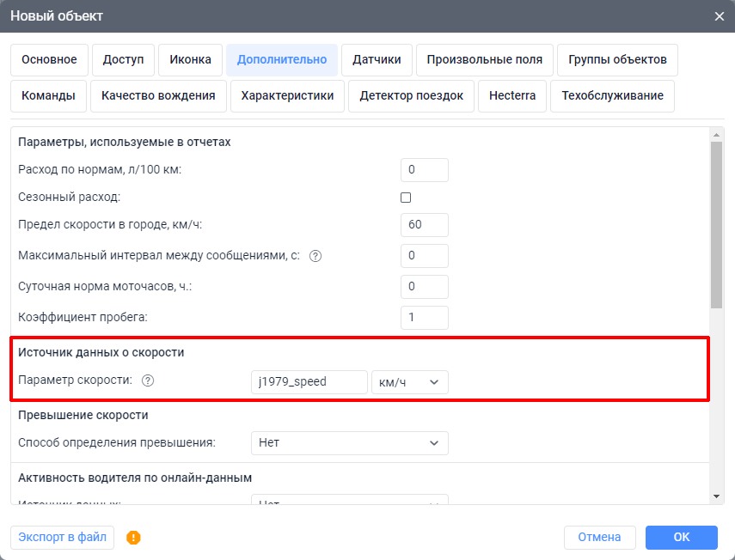This screenshot has height=560, width=735.
Task: Click the orange warning icon near Экспорт в файл
Action: [133, 538]
